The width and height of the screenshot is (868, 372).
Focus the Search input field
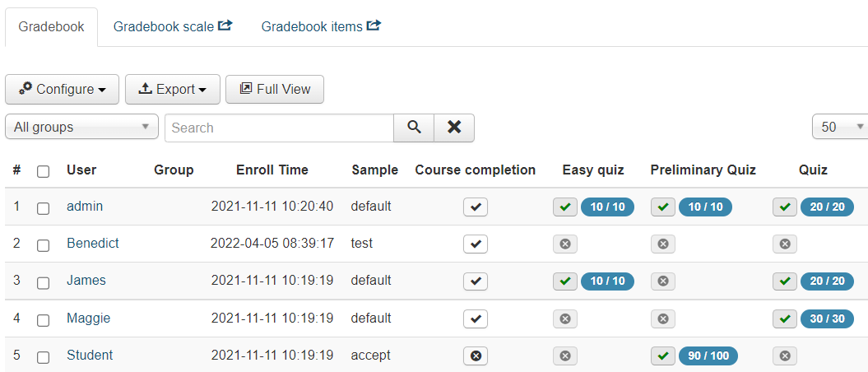pos(280,128)
